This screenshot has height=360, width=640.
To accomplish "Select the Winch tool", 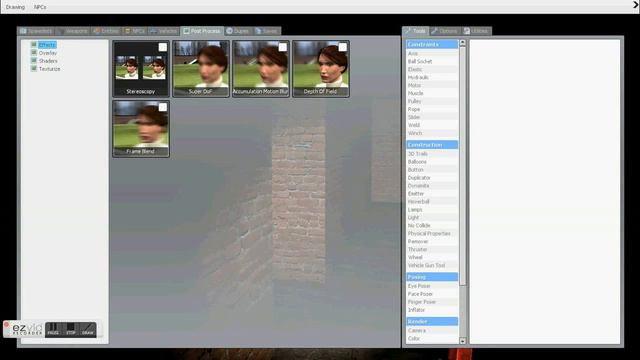I will (x=432, y=133).
